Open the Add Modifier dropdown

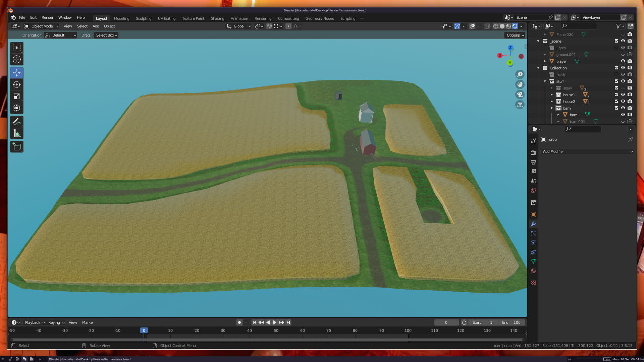pos(587,152)
